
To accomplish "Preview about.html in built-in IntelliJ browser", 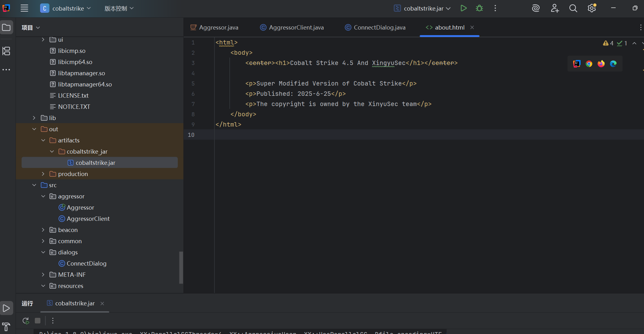I will 577,64.
